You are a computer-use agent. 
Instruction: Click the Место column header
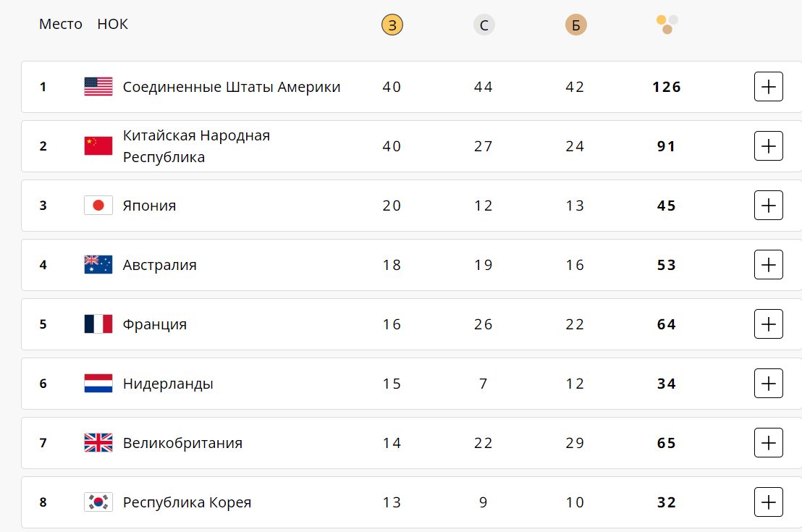[61, 24]
